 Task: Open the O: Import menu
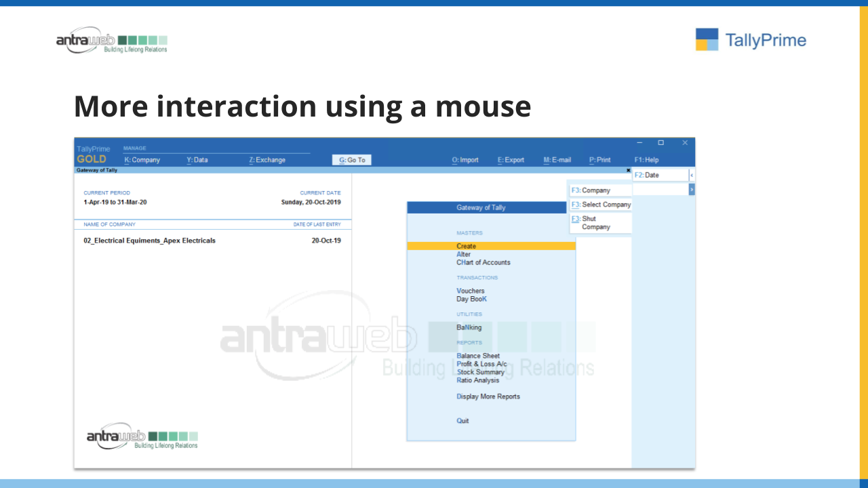click(465, 160)
